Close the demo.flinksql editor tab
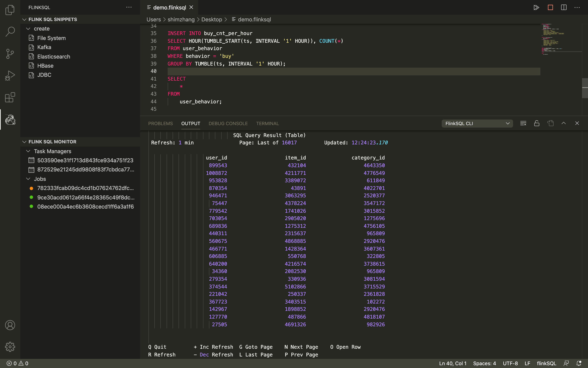 click(191, 7)
